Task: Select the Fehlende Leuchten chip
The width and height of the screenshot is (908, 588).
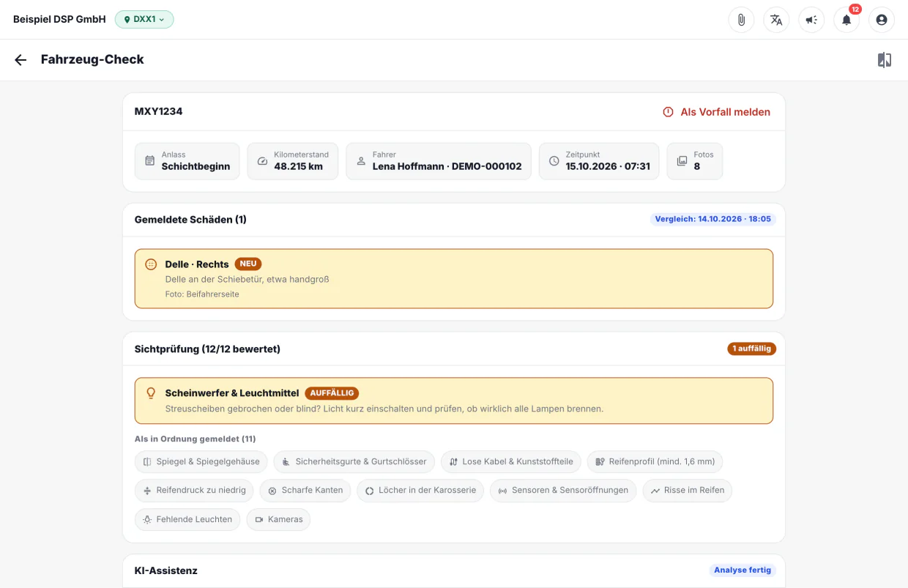Action: (x=187, y=519)
